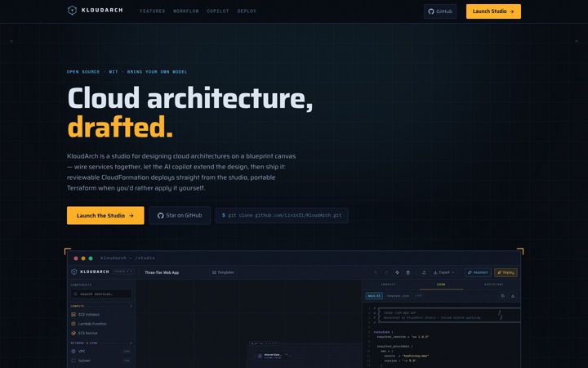Click the trash delete icon in studio toolbar
This screenshot has height=368, width=588.
pyautogui.click(x=408, y=272)
